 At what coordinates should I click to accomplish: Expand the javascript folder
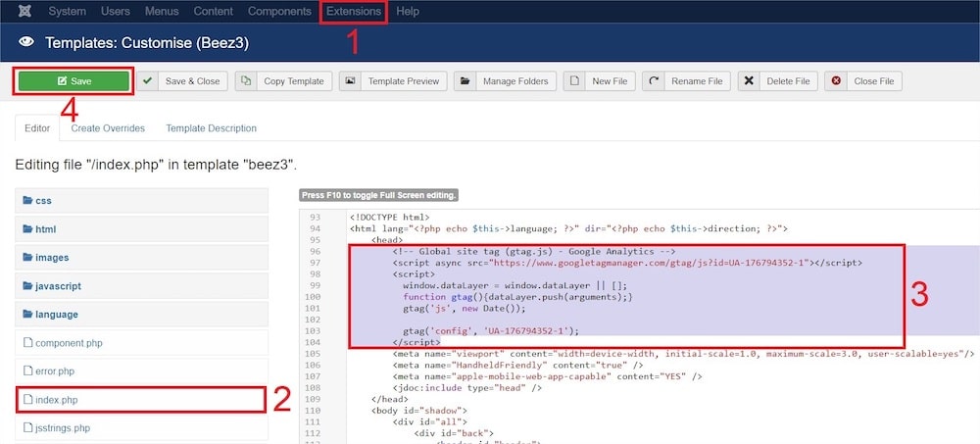tap(58, 286)
